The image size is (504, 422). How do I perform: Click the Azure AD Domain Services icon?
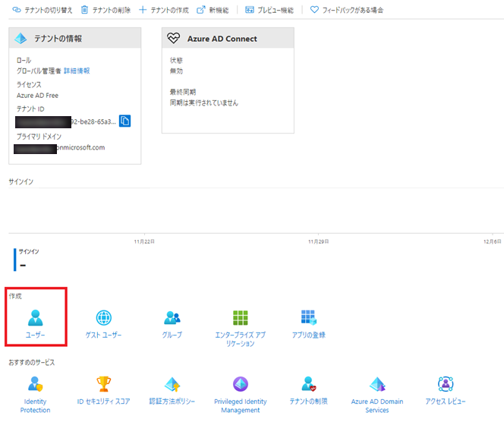point(377,384)
